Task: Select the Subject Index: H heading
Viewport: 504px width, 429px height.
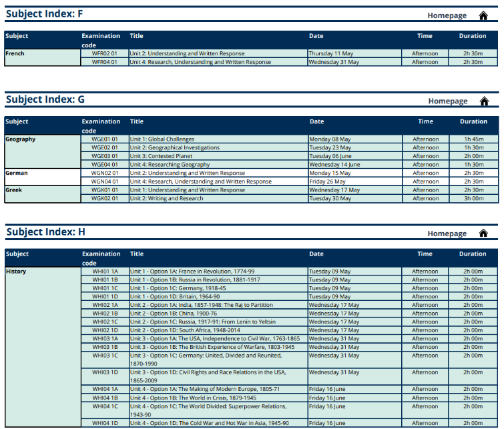Action: (45, 232)
